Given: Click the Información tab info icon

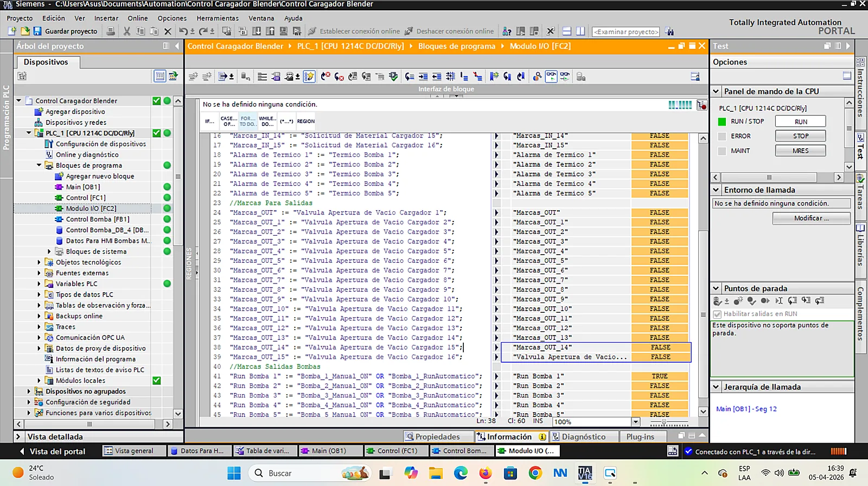Looking at the screenshot, I should pos(542,437).
